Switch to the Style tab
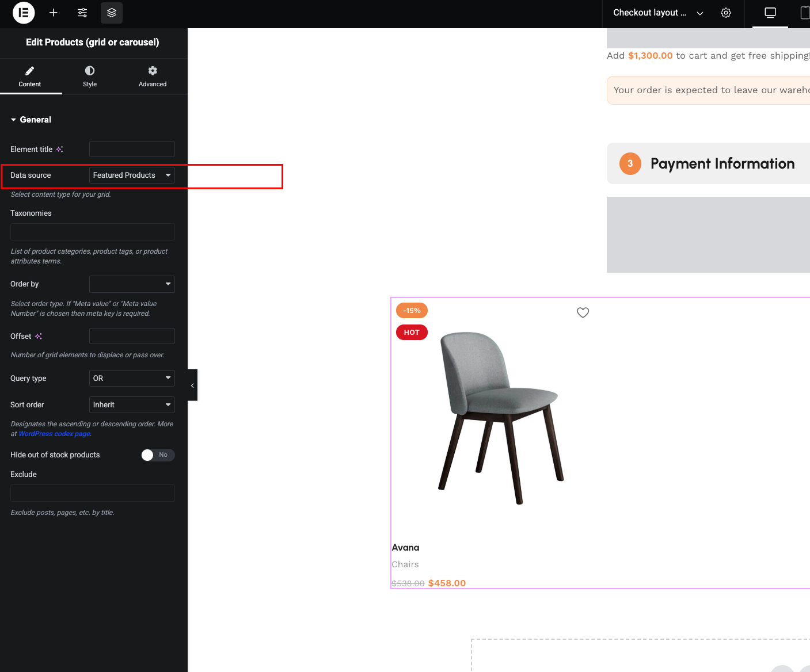Image resolution: width=810 pixels, height=672 pixels. point(90,77)
